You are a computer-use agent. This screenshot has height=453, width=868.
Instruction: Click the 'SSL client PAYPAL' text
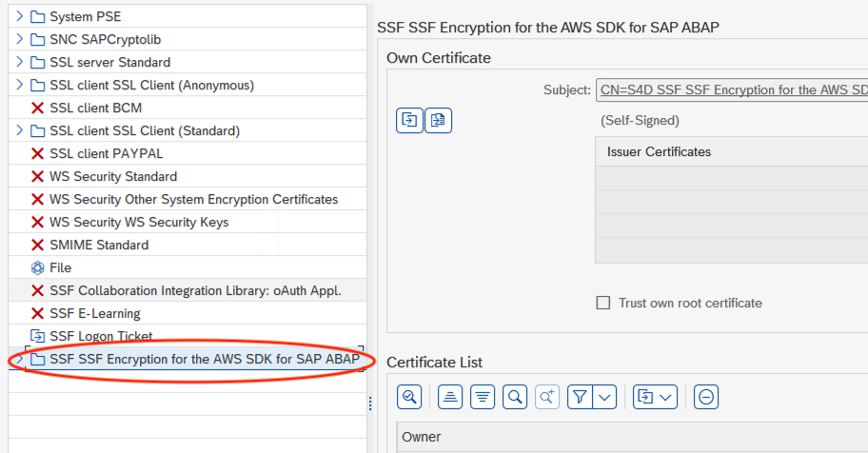(107, 153)
